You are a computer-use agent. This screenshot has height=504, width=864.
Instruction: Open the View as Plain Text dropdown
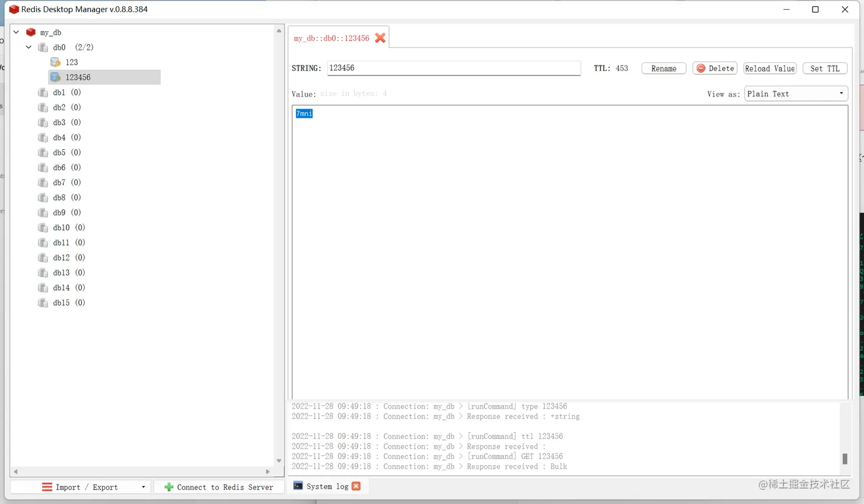[796, 94]
